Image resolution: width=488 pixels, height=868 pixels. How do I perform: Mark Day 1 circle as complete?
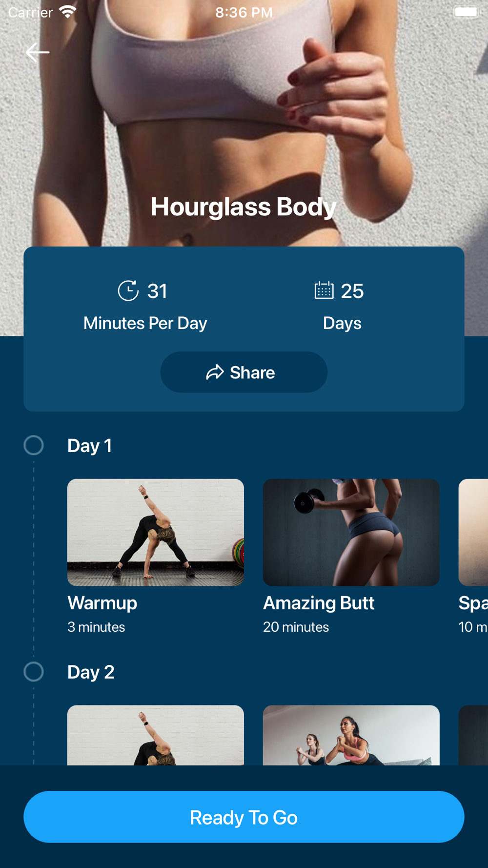coord(34,445)
